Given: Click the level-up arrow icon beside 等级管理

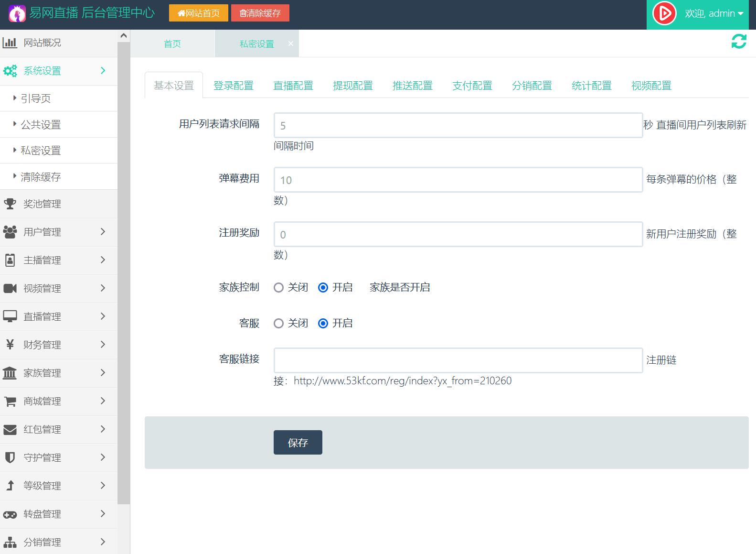Looking at the screenshot, I should (x=10, y=486).
